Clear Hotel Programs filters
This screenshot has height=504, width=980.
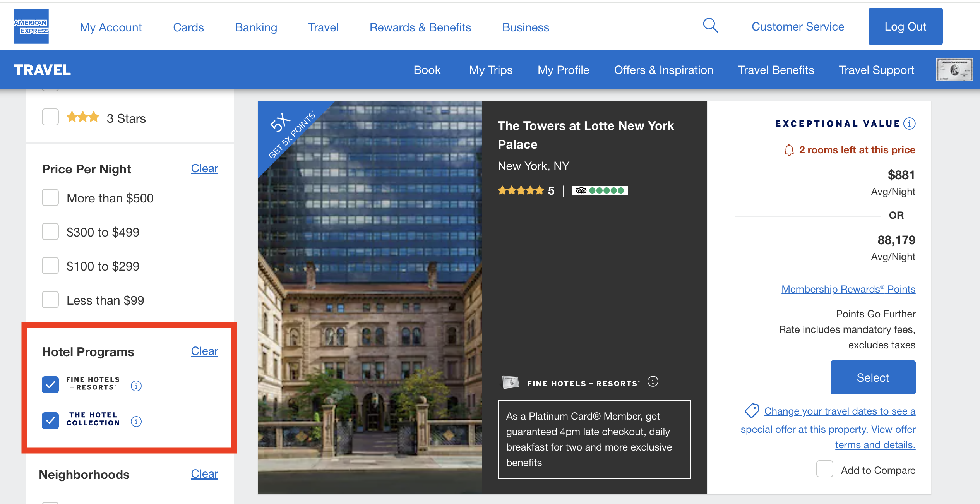click(x=204, y=351)
